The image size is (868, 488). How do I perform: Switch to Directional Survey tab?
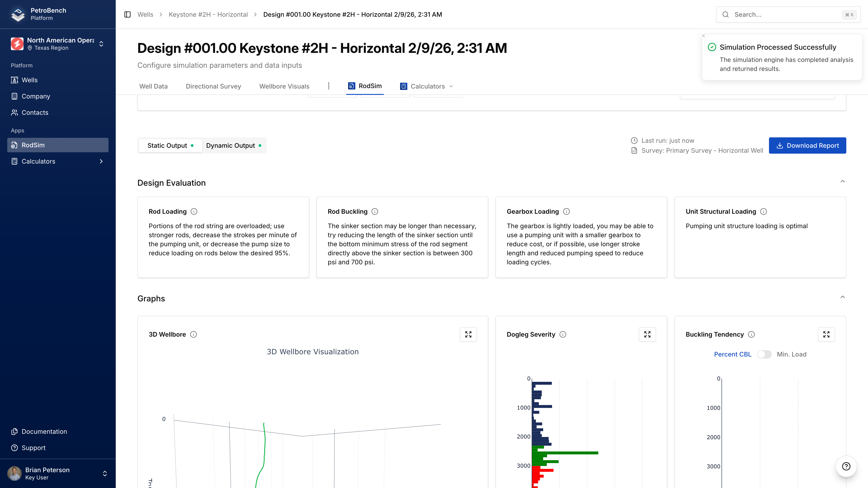point(213,86)
